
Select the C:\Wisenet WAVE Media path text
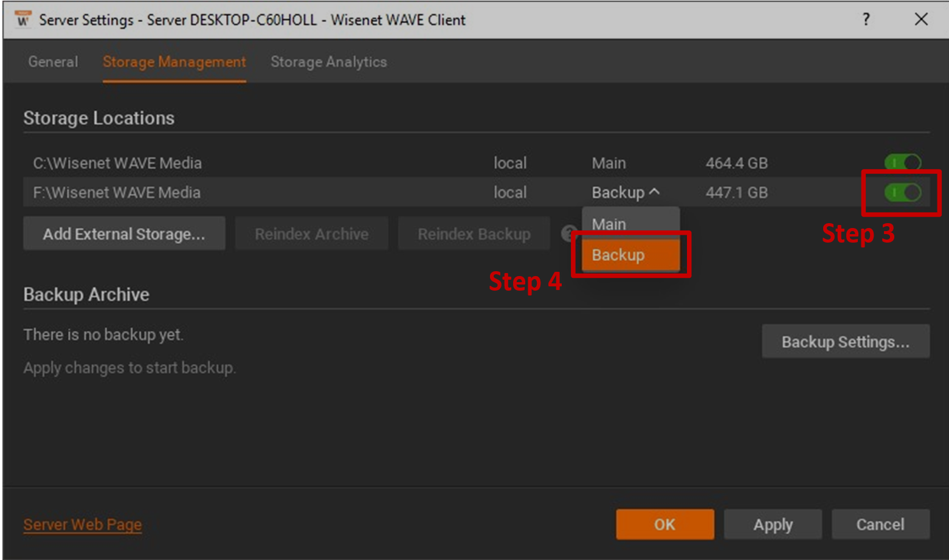coord(117,163)
